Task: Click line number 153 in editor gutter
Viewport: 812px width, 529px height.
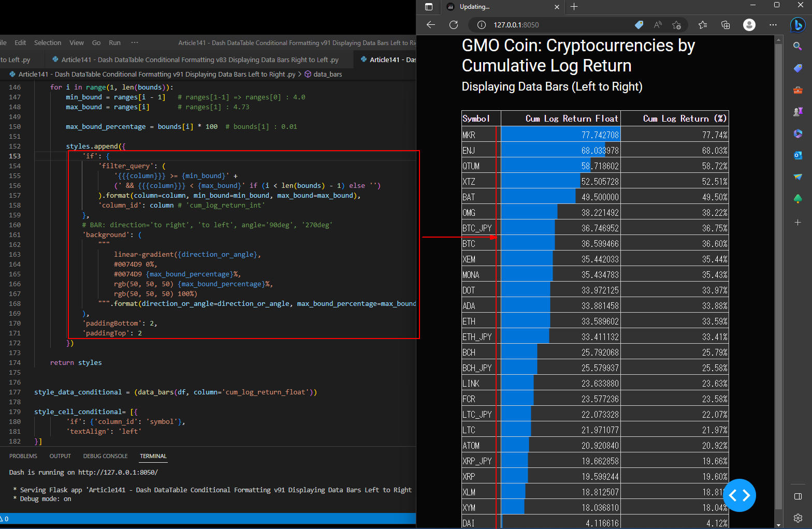Action: pyautogui.click(x=15, y=156)
